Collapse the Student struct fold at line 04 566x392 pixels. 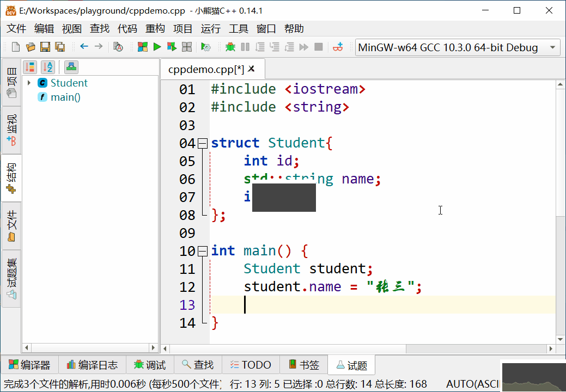tap(202, 143)
